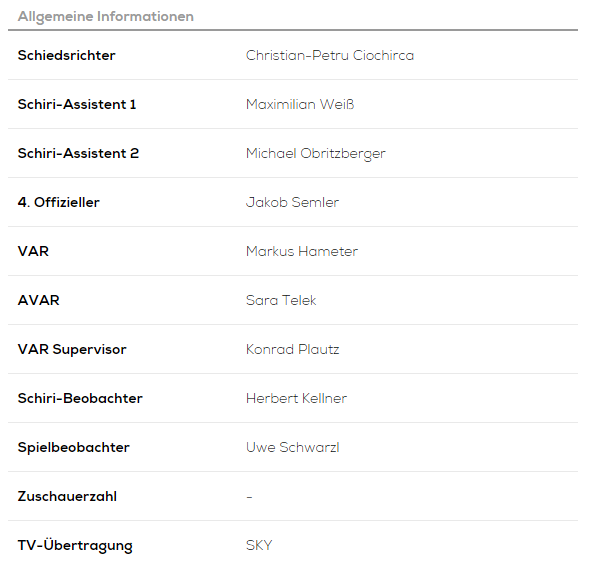Select VAR name Markus Hameter
Screen dimensions: 589x571
click(302, 251)
